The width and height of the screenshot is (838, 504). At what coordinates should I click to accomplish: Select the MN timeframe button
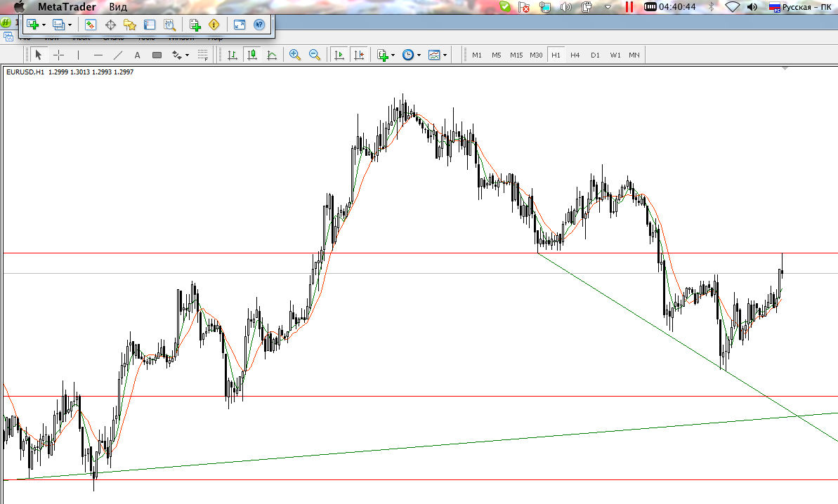coord(634,55)
